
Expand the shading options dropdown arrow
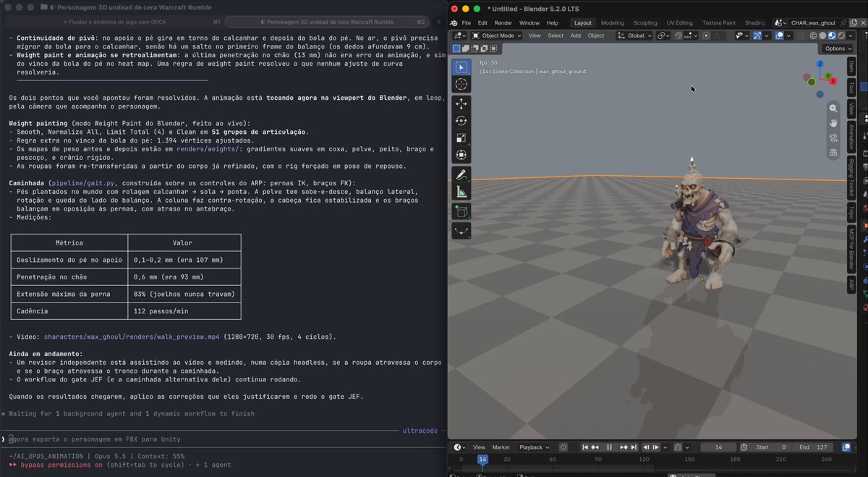[x=849, y=35]
